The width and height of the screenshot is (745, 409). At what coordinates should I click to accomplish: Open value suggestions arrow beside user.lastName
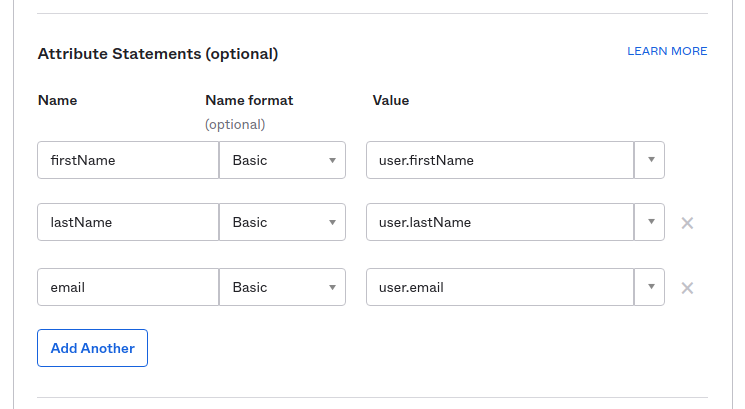[x=650, y=222]
